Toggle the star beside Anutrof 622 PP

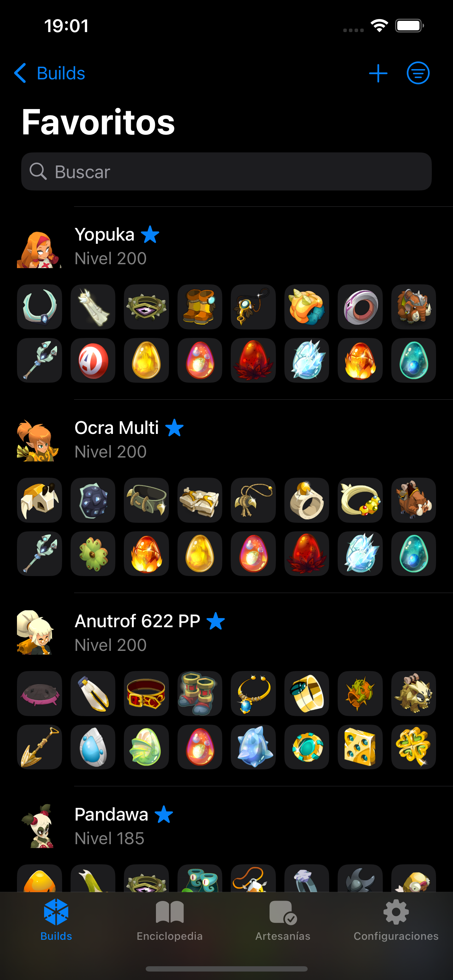point(216,621)
